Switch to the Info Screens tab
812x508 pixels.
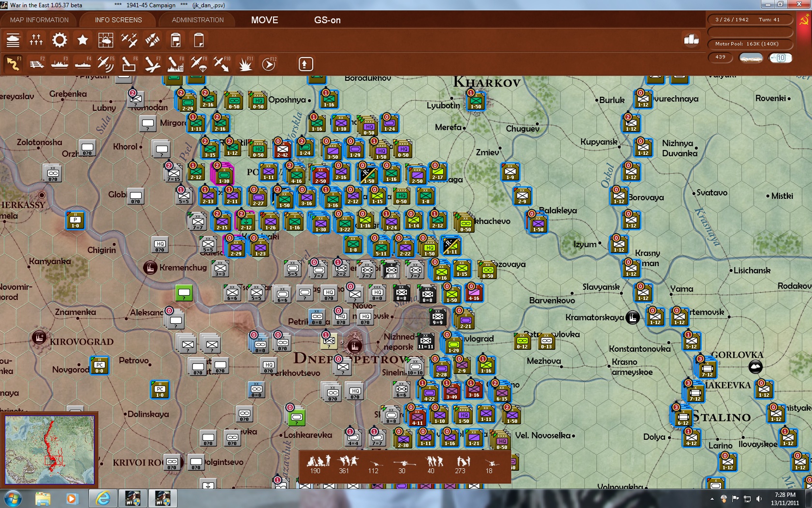(118, 20)
